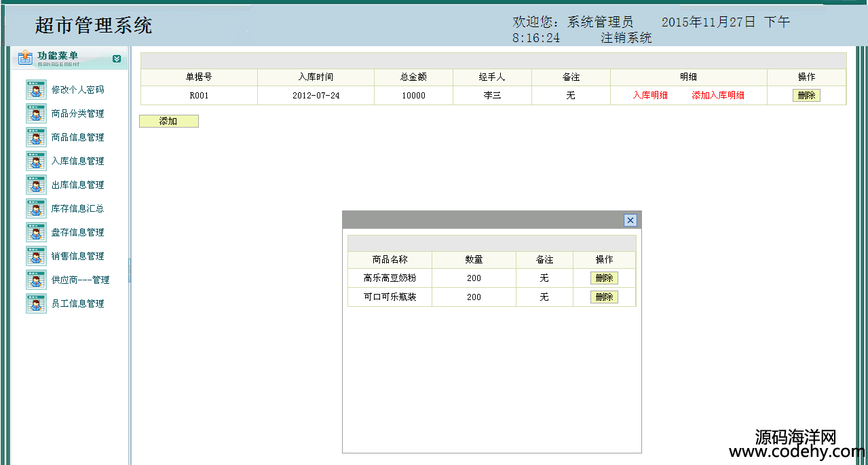Select the 入库信息管理 menu icon

36,161
